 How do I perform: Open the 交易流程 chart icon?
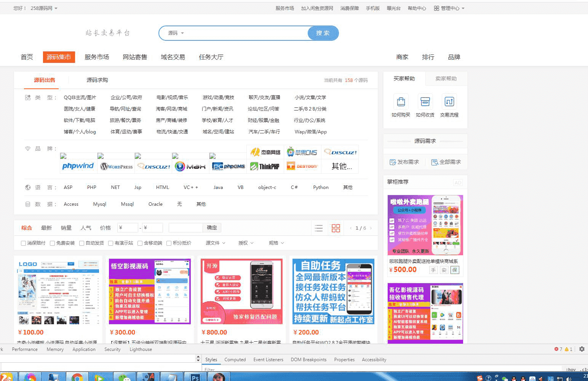pos(449,102)
